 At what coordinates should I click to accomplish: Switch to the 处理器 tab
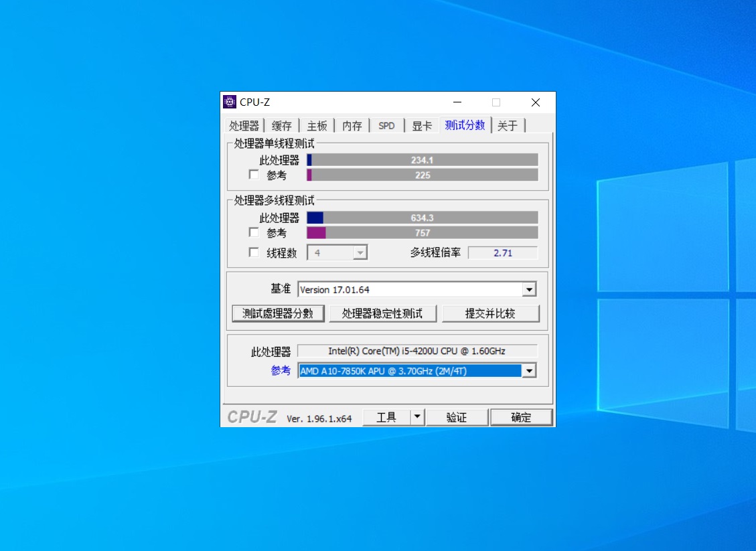(x=244, y=126)
